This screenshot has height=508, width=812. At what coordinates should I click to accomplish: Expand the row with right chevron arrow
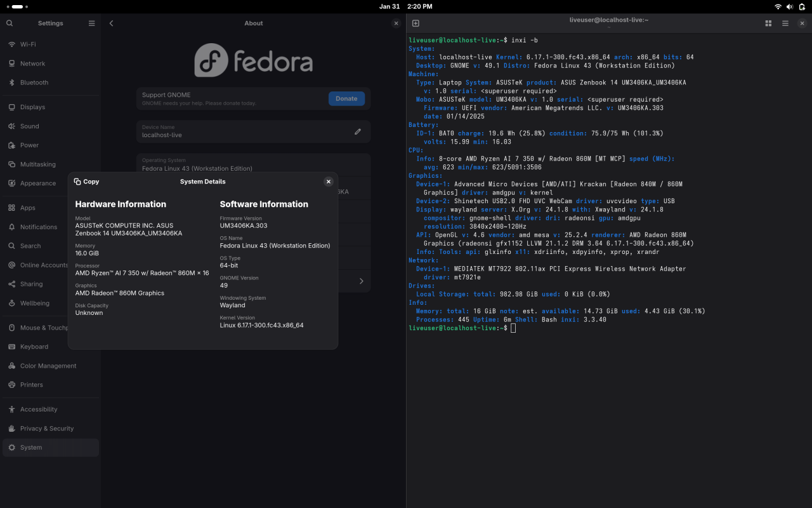click(x=361, y=281)
